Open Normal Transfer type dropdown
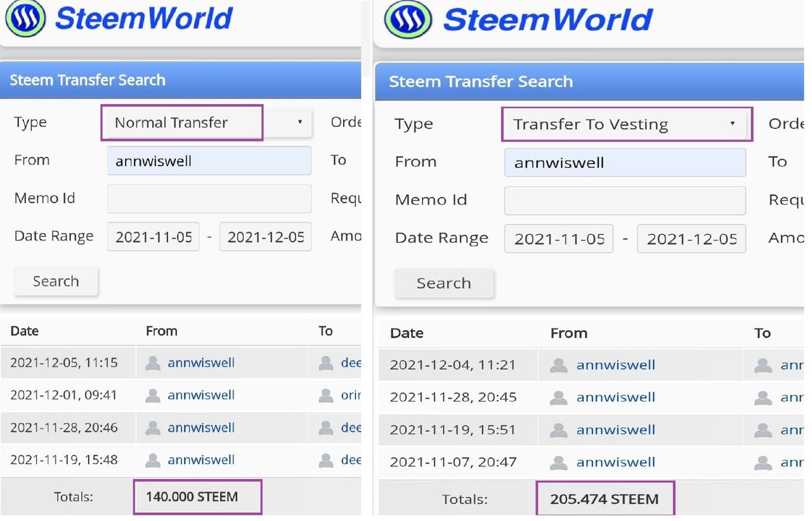The width and height of the screenshot is (812, 521). (209, 122)
